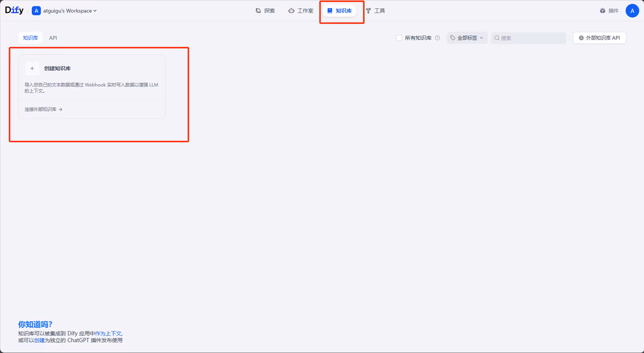Click the help icon beside 所有知识库
This screenshot has width=644, height=353.
pos(437,38)
